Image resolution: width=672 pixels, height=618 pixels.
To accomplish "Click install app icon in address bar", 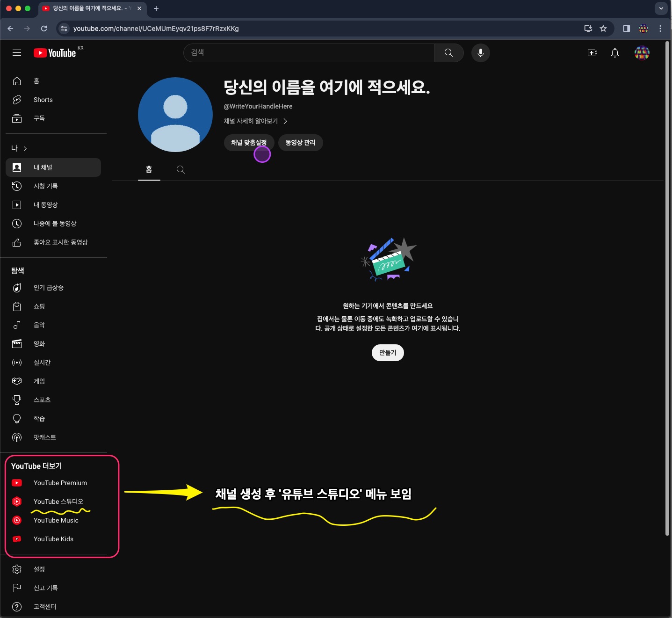I will coord(588,29).
